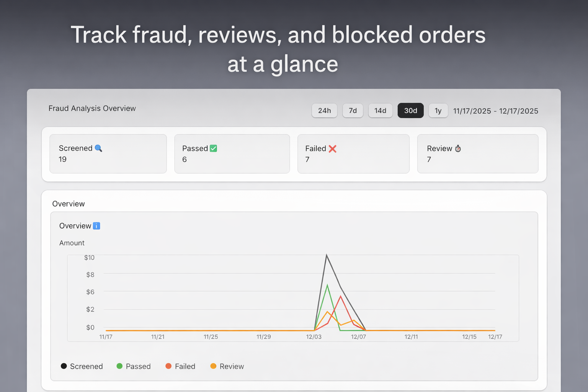Click the green Passed legend dot
Screen dimensions: 588x392
tap(119, 366)
